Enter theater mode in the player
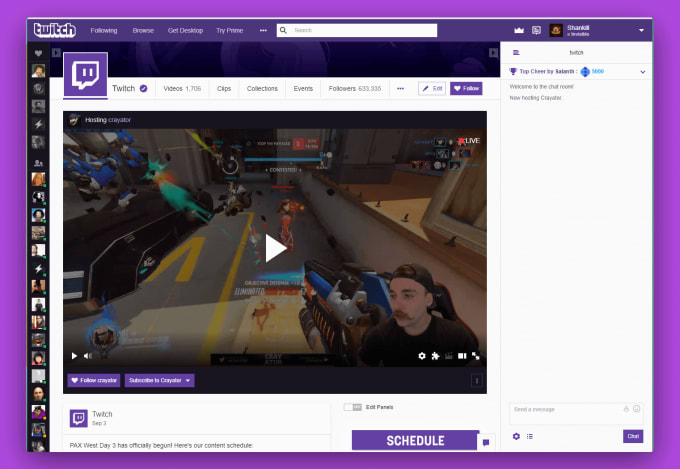Screen dimensions: 680x469 (462, 356)
